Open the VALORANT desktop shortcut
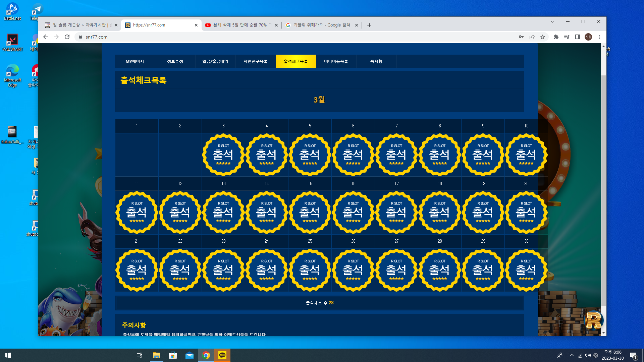This screenshot has height=362, width=644. pos(12,43)
